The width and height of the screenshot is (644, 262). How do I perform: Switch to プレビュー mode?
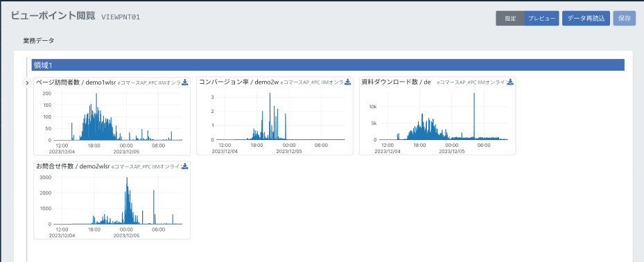pos(541,19)
